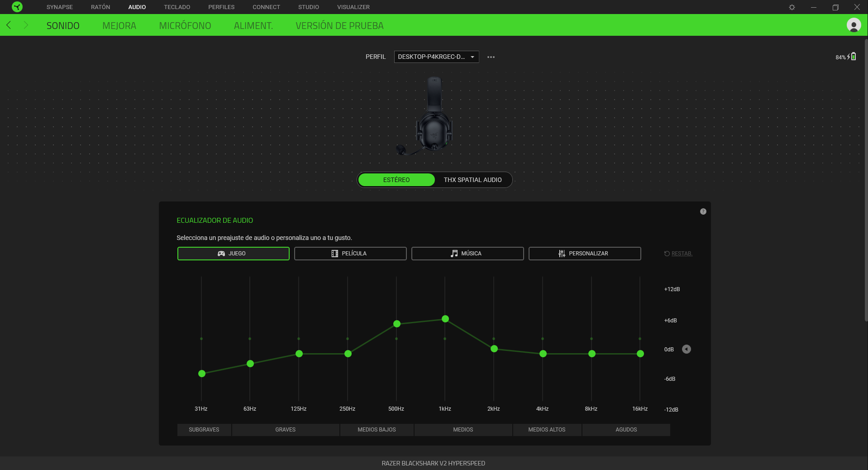Open the PERSONALIZAR equalizer preset
The height and width of the screenshot is (470, 868).
click(585, 254)
